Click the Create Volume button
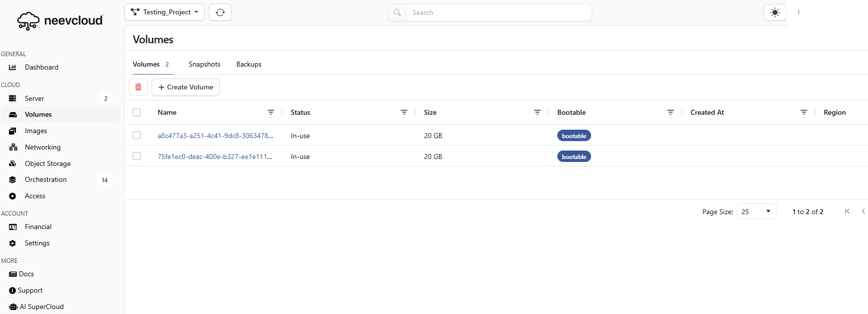This screenshot has width=868, height=314. pyautogui.click(x=185, y=87)
